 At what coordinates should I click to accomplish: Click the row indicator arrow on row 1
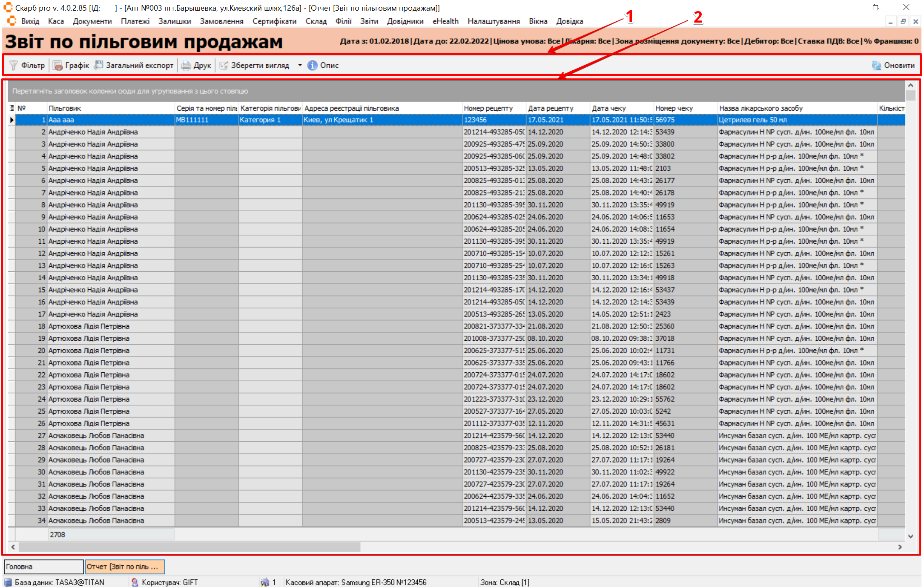tap(11, 120)
